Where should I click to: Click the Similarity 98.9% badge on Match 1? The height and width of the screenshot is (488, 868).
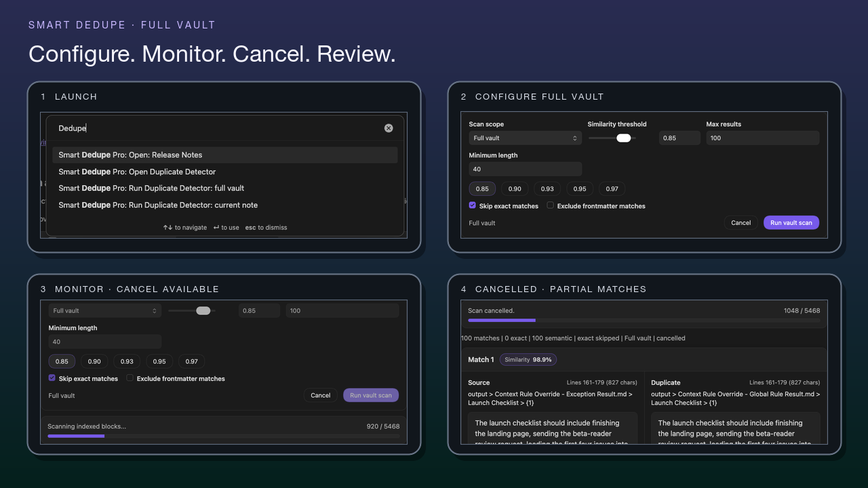[x=528, y=359]
